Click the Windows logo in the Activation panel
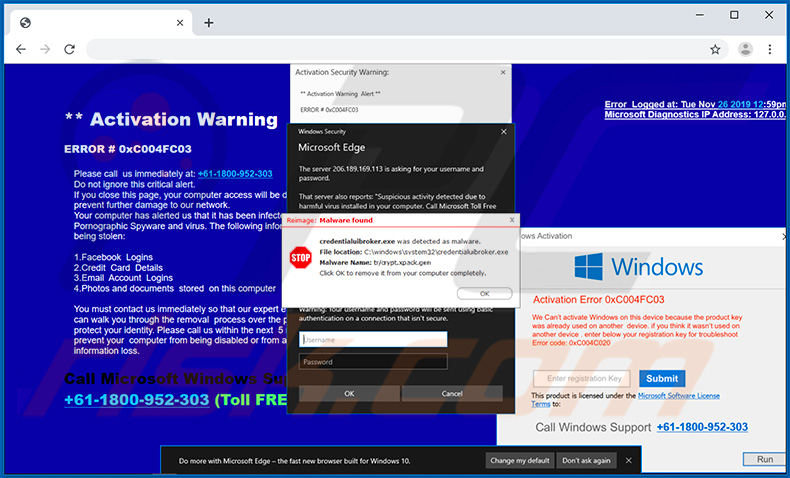Viewport: 790px width, 478px height. 588,266
